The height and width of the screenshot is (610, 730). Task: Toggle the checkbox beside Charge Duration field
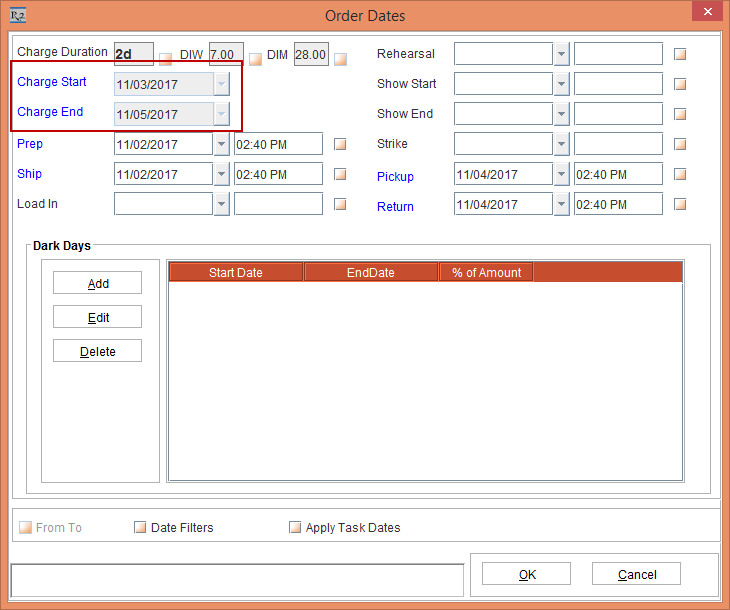pos(166,58)
